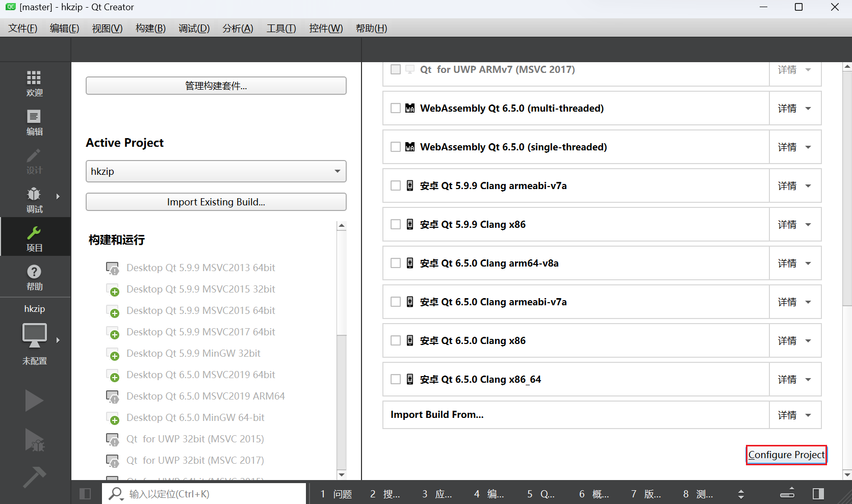Image resolution: width=852 pixels, height=504 pixels.
Task: Click the progress details toggle icon
Action: (787, 492)
